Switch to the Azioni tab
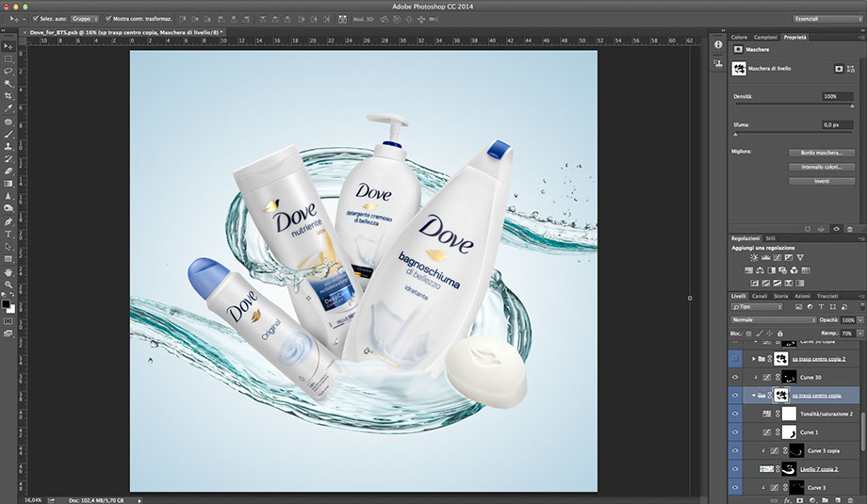Viewport: 867px width, 504px height. [802, 296]
